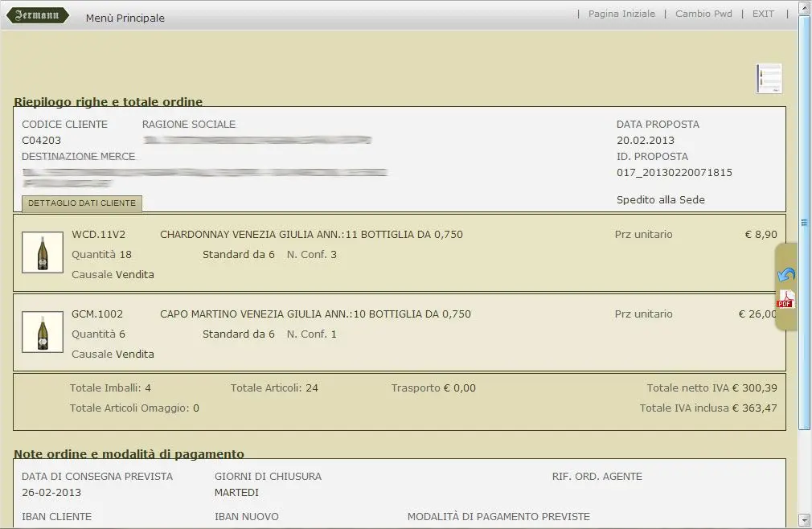Click product code WCD.11V2
This screenshot has width=812, height=529.
click(98, 235)
